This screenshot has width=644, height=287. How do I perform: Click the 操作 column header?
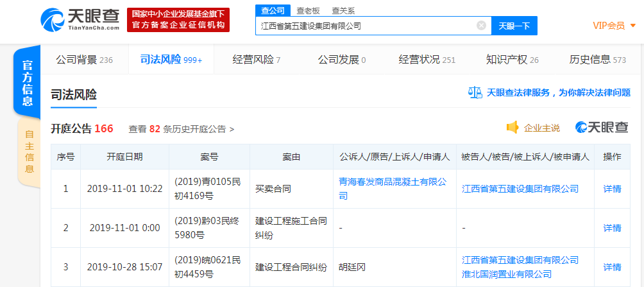pos(612,157)
